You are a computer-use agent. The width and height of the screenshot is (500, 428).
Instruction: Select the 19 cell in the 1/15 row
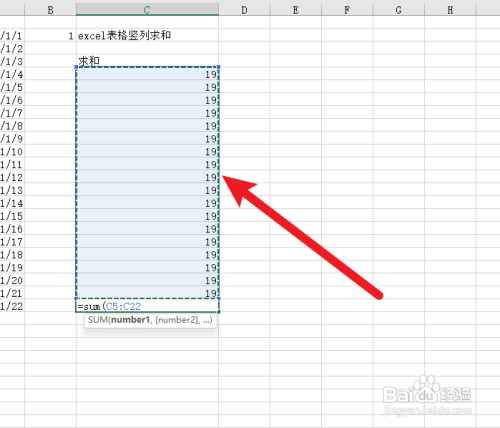click(147, 216)
